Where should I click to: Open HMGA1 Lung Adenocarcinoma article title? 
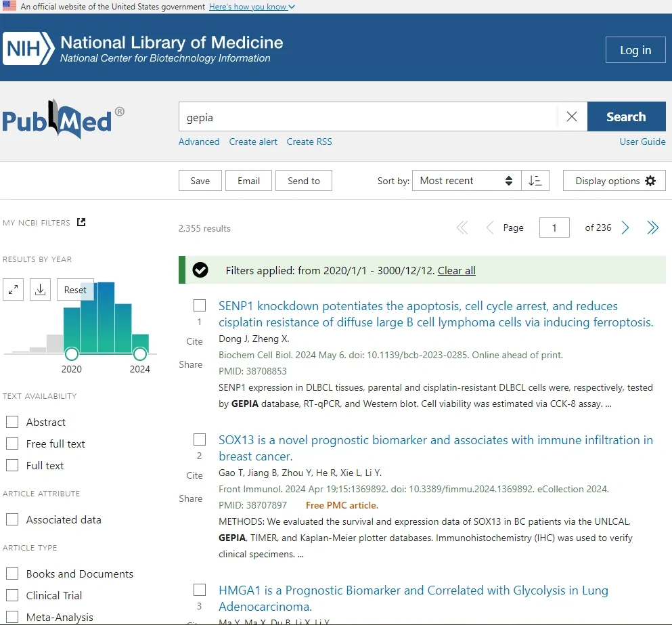tap(413, 598)
